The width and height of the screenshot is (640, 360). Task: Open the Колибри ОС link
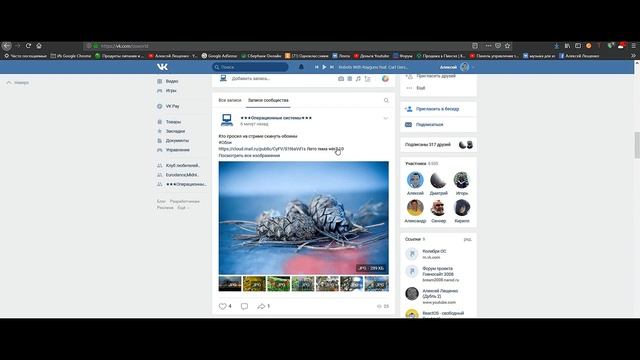click(x=434, y=251)
